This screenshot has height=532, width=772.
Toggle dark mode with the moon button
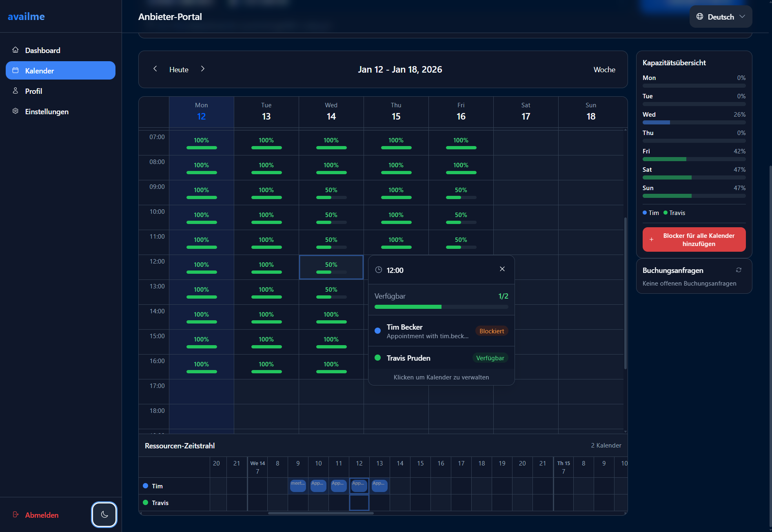coord(104,514)
